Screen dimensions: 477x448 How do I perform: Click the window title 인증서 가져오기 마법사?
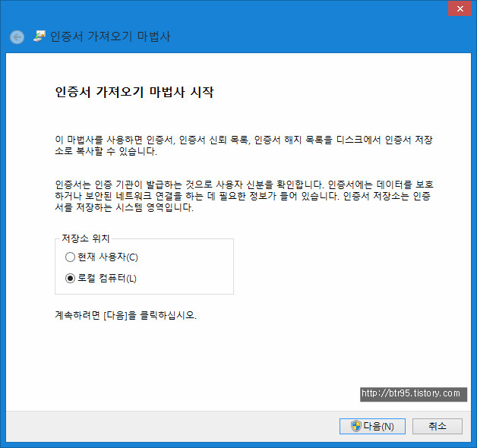pyautogui.click(x=110, y=36)
